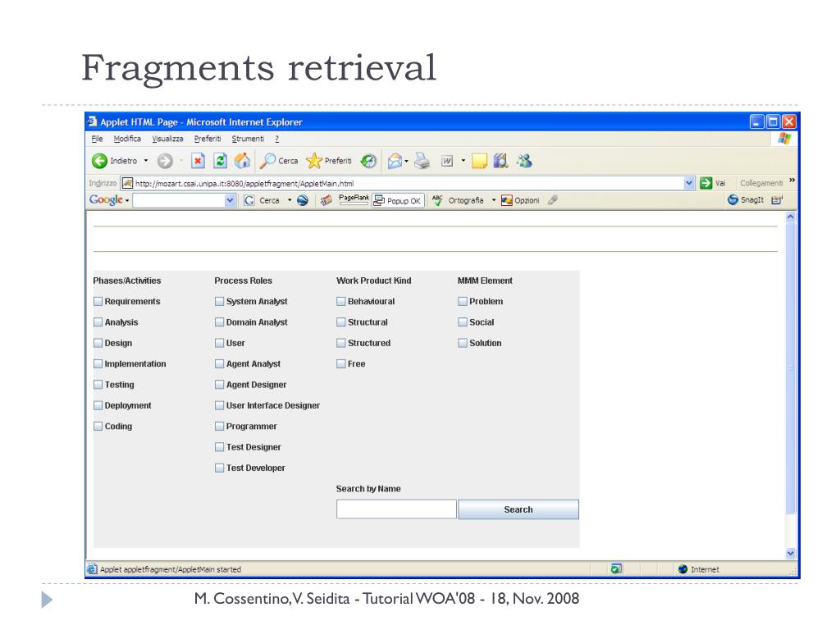Open the Strumenti menu

point(248,139)
